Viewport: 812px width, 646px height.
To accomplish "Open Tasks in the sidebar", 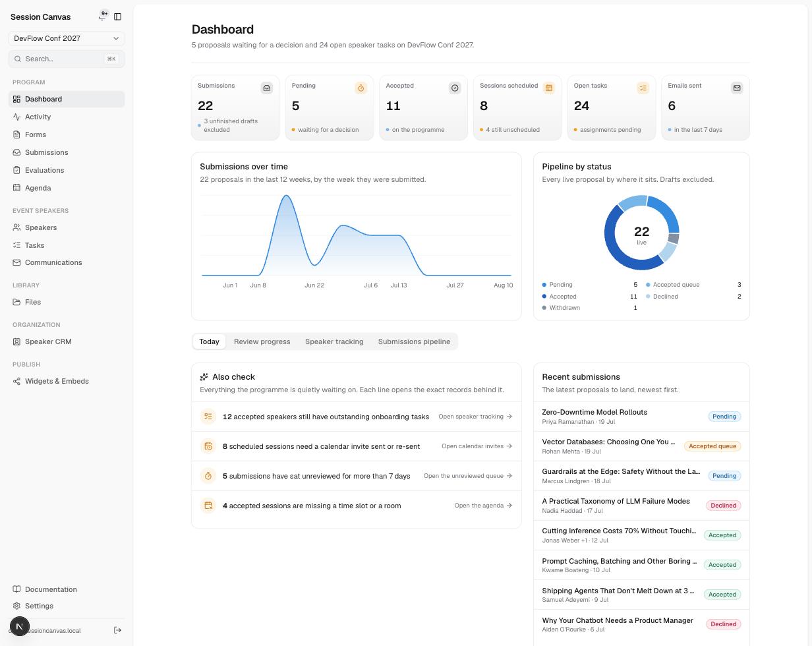I will pyautogui.click(x=67, y=245).
